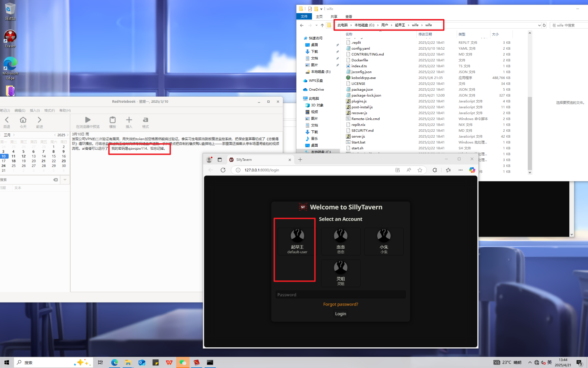
Task: Open Explorer 查看 ribbon tab
Action: tap(349, 17)
